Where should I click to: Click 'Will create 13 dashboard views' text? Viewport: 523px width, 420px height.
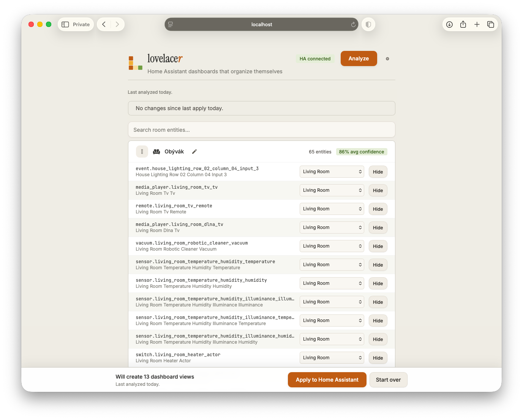155,377
